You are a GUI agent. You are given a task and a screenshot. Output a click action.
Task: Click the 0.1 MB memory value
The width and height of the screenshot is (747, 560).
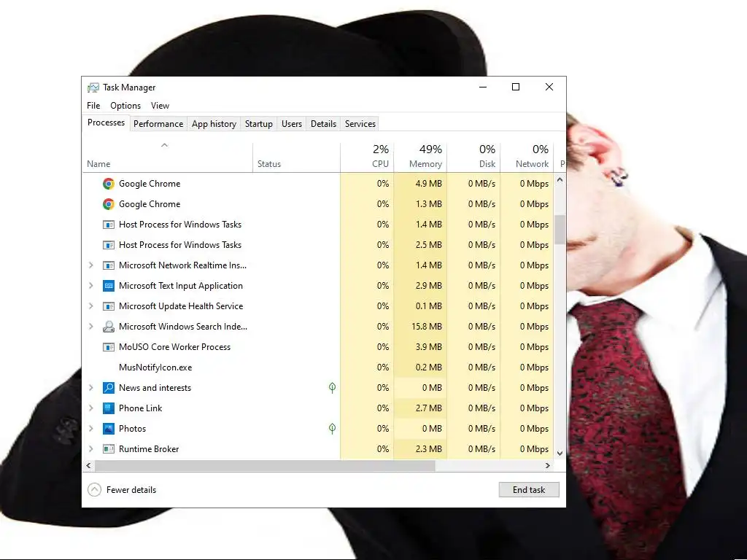coord(428,306)
